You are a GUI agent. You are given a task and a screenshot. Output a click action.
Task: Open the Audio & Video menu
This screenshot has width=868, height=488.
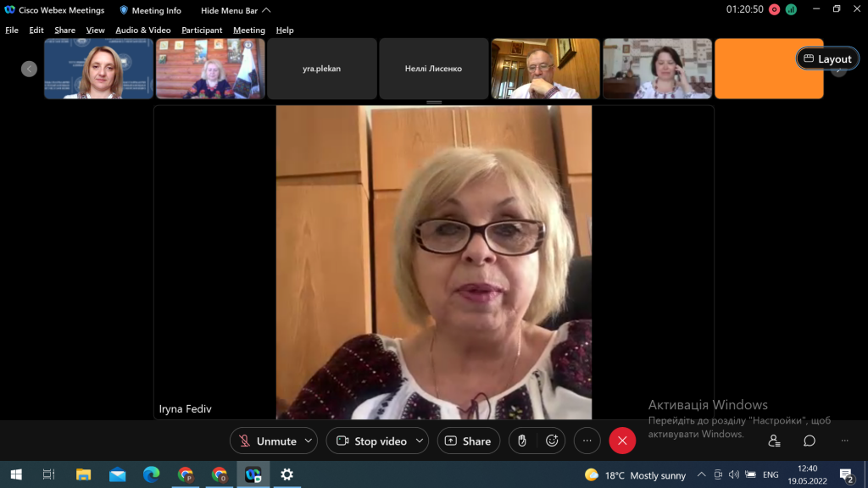pyautogui.click(x=142, y=30)
